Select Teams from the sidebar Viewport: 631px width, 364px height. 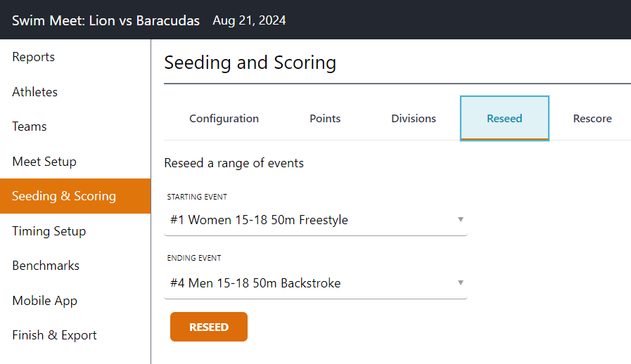coord(30,126)
